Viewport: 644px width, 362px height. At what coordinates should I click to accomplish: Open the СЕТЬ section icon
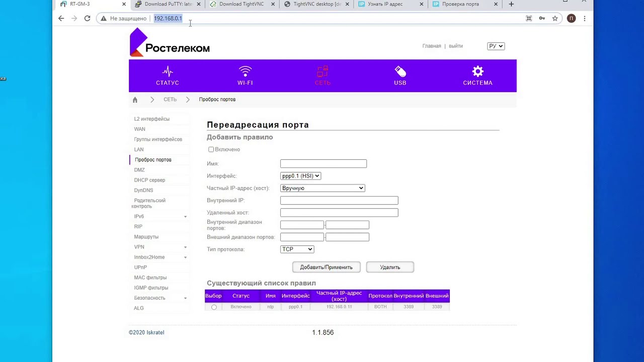pyautogui.click(x=323, y=71)
